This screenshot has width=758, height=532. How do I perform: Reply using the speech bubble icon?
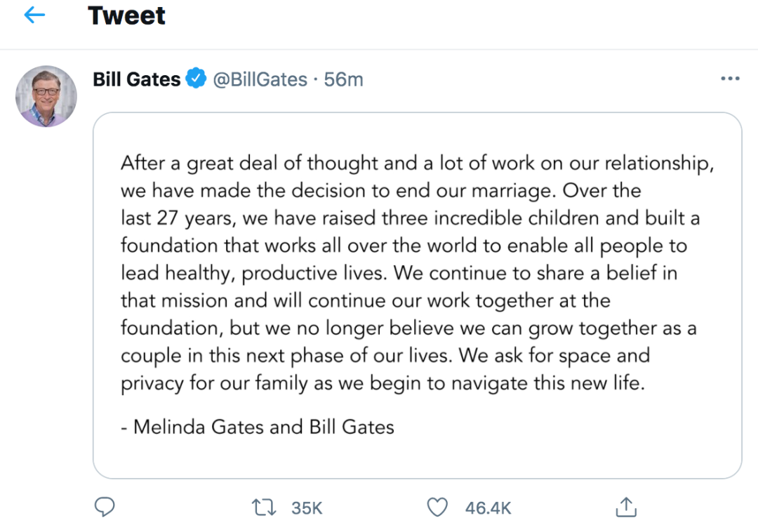click(104, 507)
